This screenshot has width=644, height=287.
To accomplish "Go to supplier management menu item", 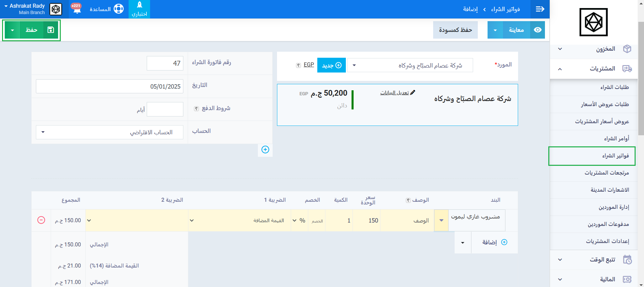I will pos(613,207).
